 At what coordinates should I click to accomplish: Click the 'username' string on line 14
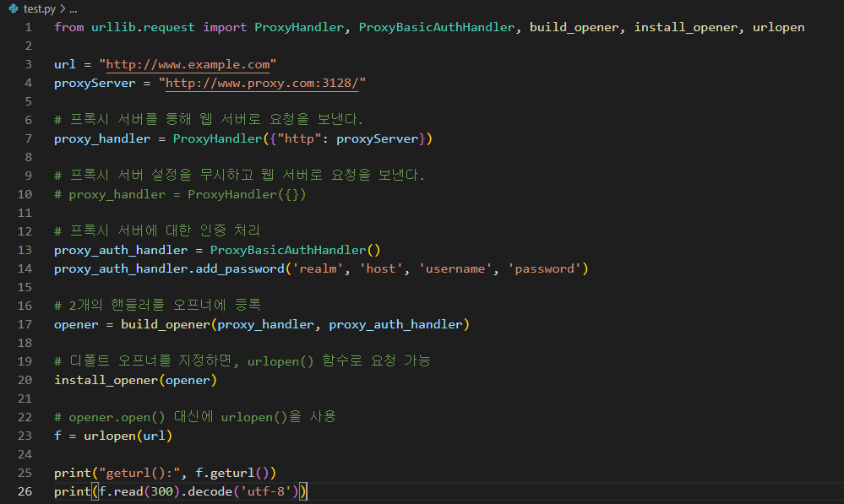pyautogui.click(x=455, y=269)
